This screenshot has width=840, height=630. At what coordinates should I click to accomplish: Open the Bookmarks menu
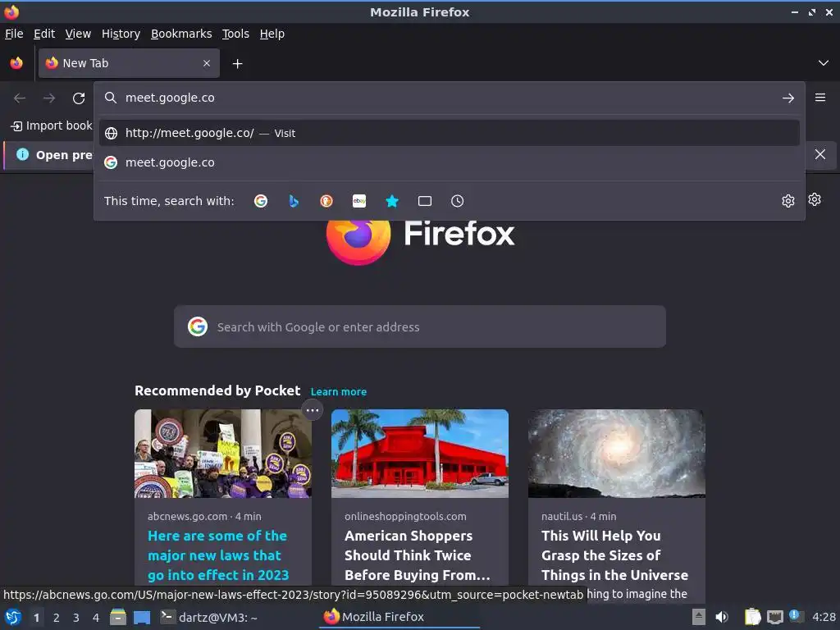[x=181, y=34]
